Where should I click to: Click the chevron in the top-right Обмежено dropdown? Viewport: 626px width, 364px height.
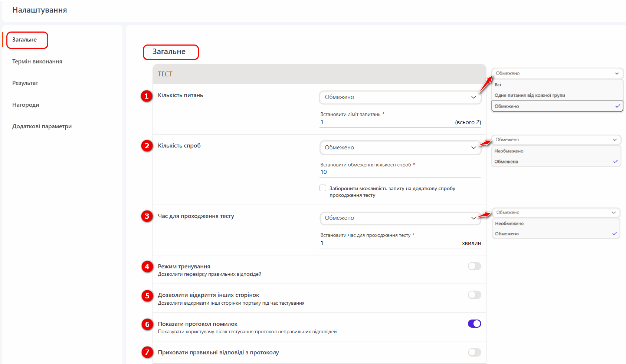click(x=617, y=73)
